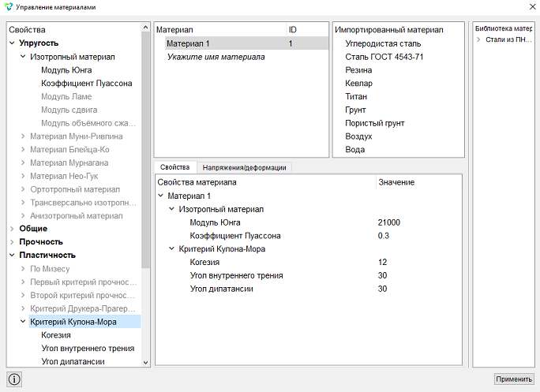Expand the Прочность properties group
540x392 pixels.
pos(12,242)
